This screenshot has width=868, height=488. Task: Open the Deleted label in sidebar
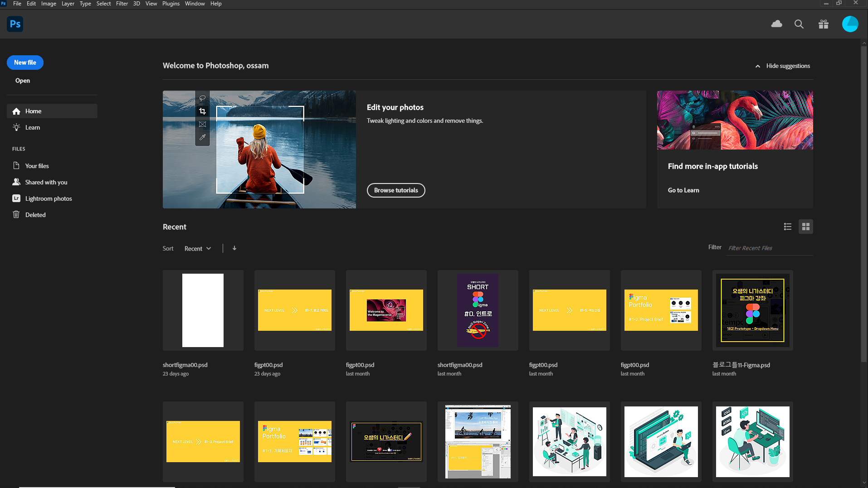coord(35,215)
